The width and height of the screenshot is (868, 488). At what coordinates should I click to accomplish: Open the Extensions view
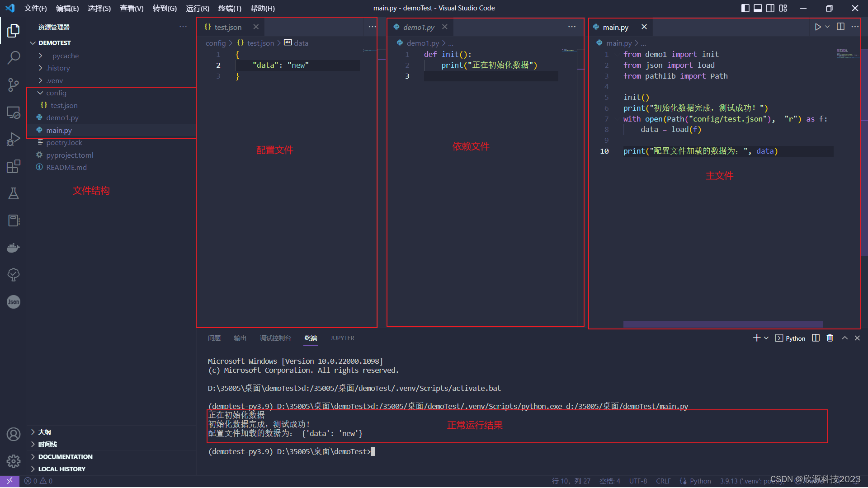click(x=14, y=166)
